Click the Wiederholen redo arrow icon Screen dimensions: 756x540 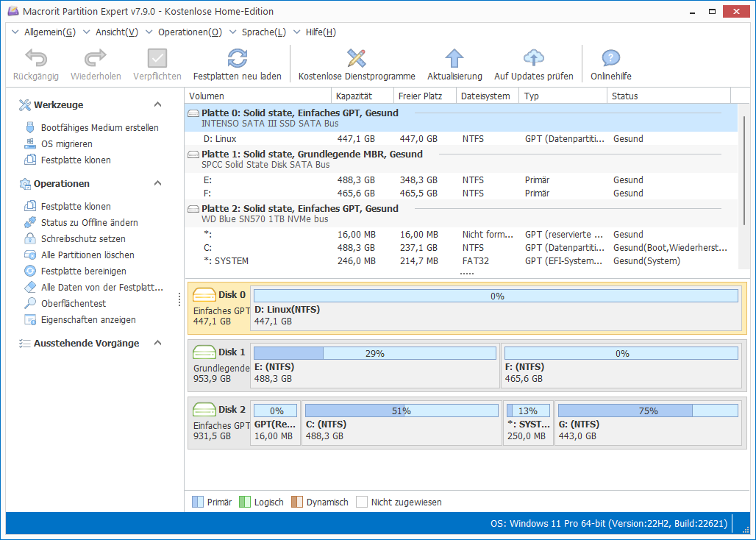point(96,58)
